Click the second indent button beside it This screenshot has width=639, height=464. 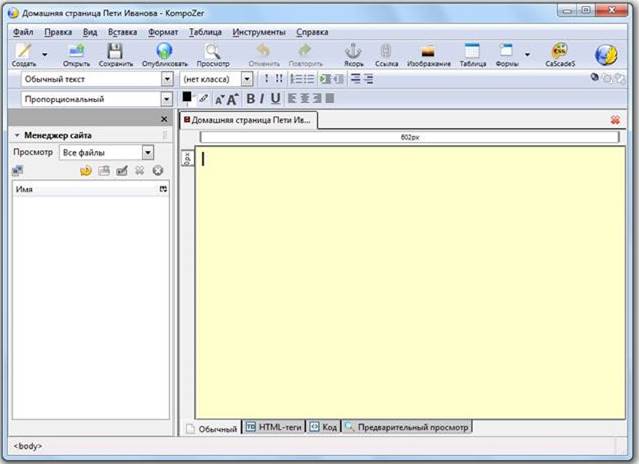[338, 79]
